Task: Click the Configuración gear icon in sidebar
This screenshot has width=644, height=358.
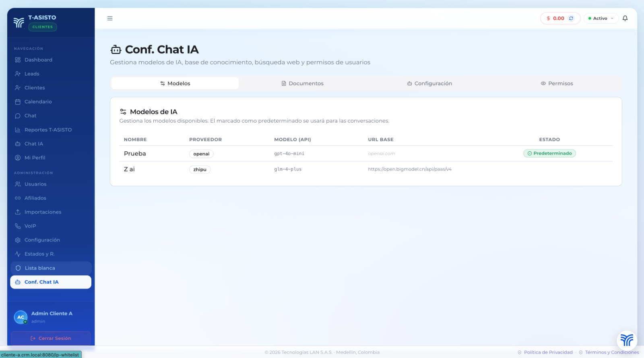Action: tap(18, 240)
